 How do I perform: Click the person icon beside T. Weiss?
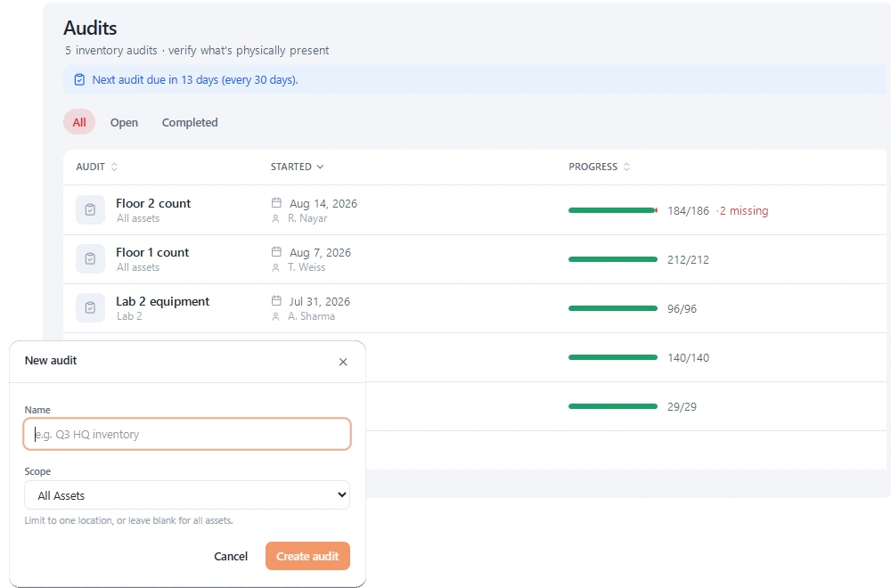pyautogui.click(x=275, y=267)
